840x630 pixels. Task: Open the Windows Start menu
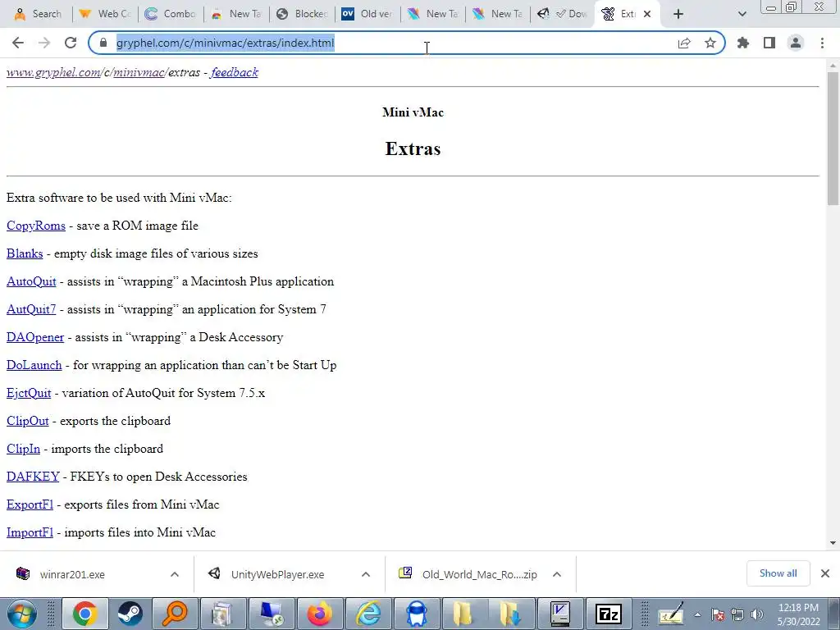click(x=21, y=614)
